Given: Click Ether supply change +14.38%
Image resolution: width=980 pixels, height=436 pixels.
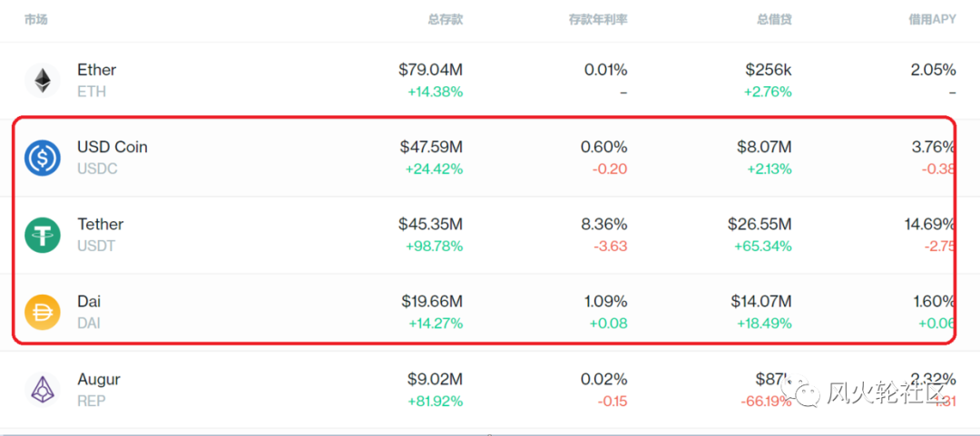Looking at the screenshot, I should pyautogui.click(x=436, y=92).
